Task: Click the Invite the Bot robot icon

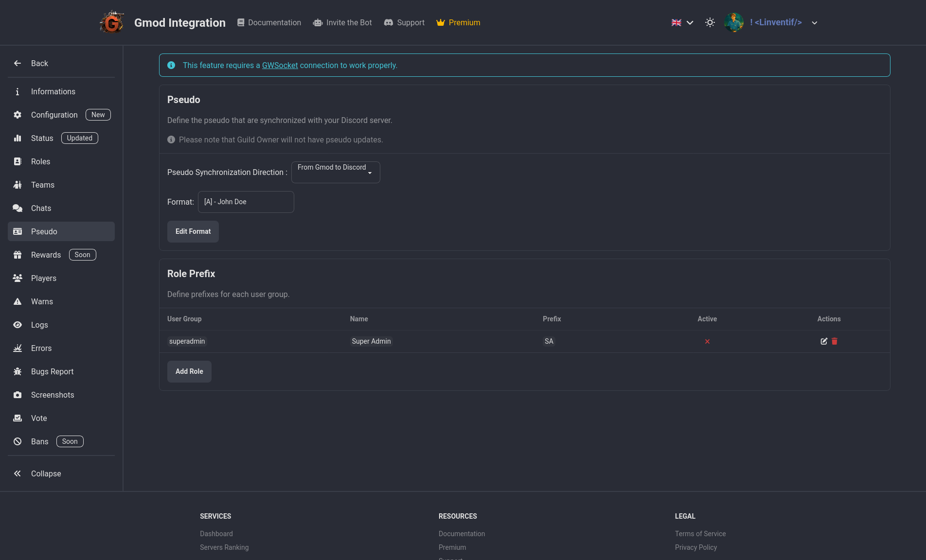Action: point(318,22)
